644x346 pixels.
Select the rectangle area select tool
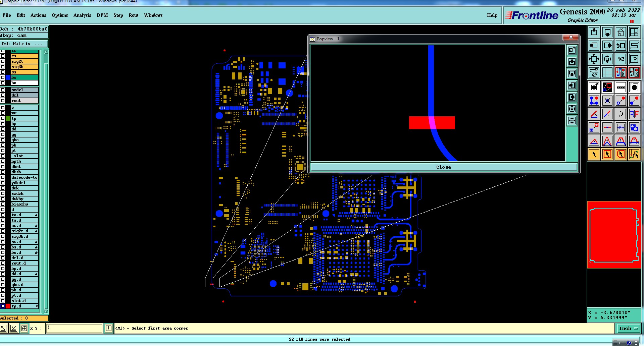pyautogui.click(x=607, y=154)
